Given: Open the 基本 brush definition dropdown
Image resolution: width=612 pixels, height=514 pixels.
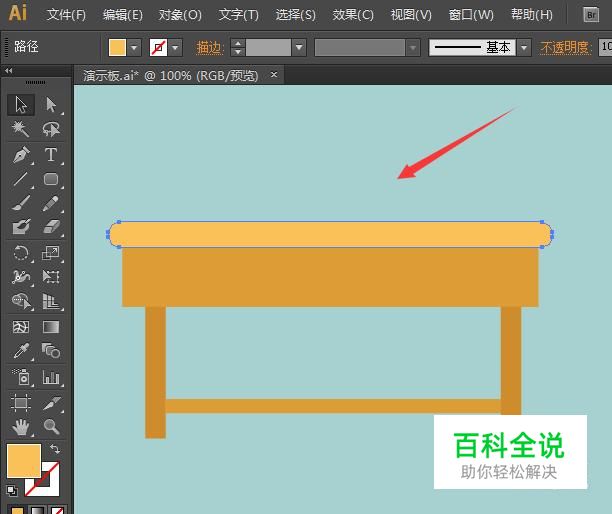Looking at the screenshot, I should pyautogui.click(x=524, y=48).
